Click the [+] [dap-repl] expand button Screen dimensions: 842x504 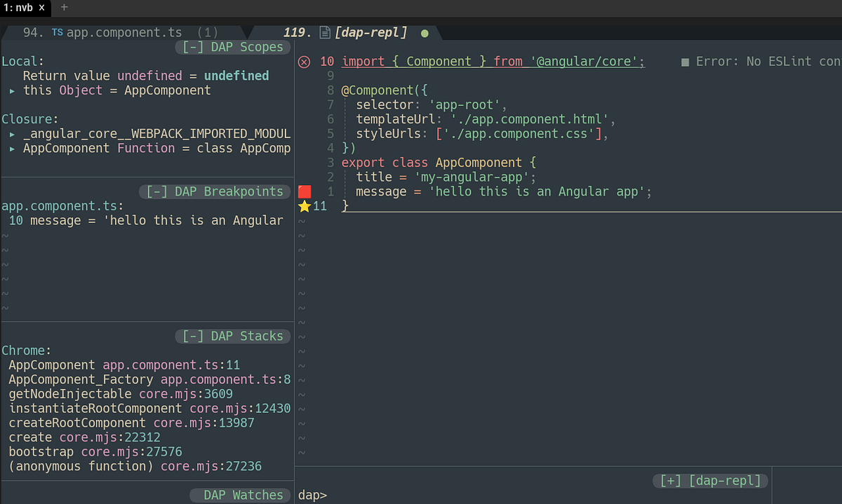(x=709, y=480)
